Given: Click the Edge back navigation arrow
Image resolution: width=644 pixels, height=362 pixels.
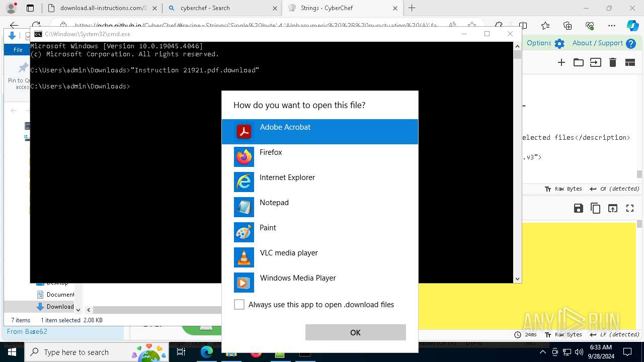Looking at the screenshot, I should (x=14, y=26).
